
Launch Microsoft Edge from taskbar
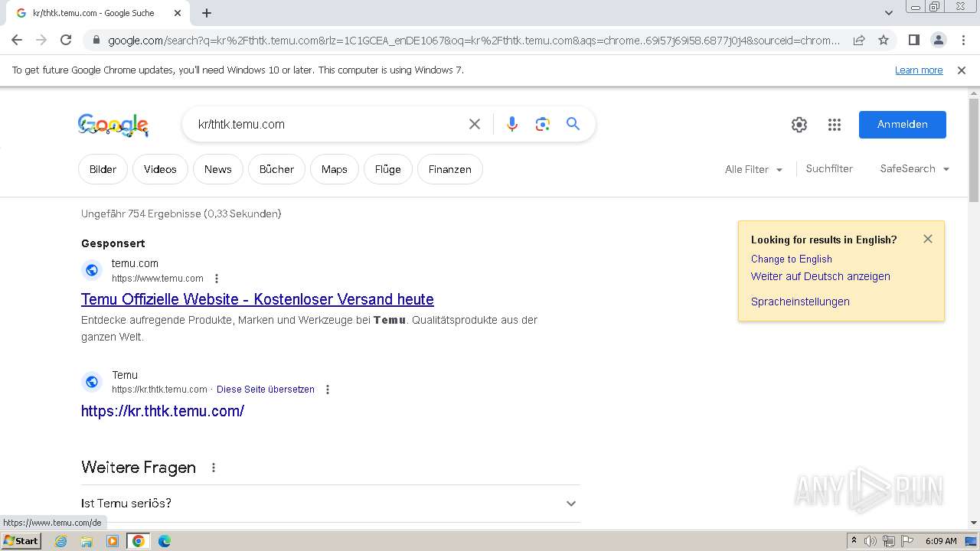(164, 541)
